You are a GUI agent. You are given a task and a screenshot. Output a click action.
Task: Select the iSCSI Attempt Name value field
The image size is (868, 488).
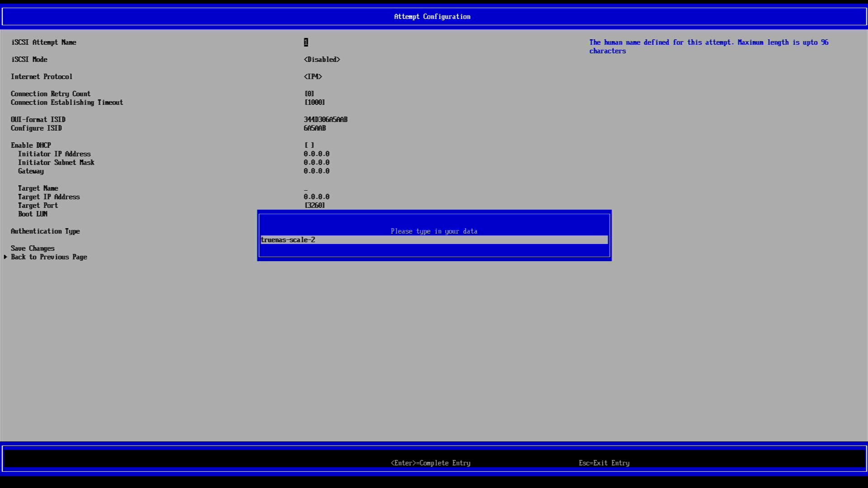coord(306,42)
